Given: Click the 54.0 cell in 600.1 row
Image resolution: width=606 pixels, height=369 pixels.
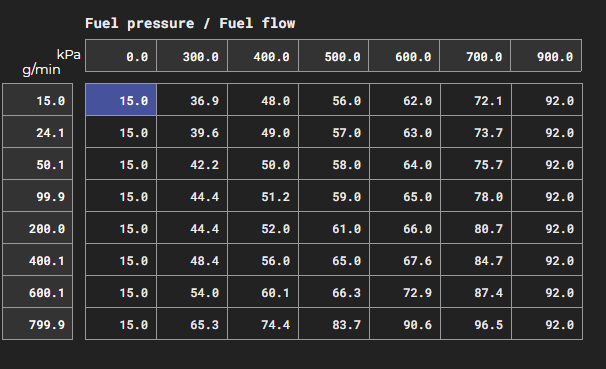Looking at the screenshot, I should [x=192, y=292].
